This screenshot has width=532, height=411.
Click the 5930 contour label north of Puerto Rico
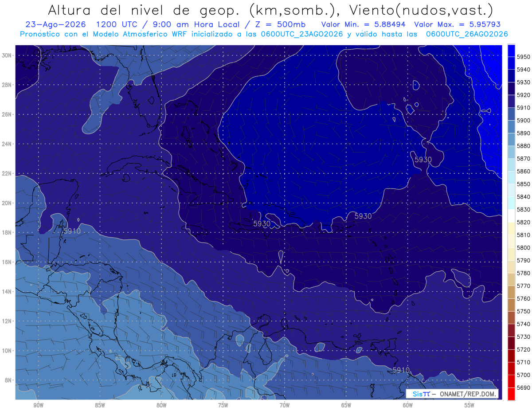(x=363, y=216)
